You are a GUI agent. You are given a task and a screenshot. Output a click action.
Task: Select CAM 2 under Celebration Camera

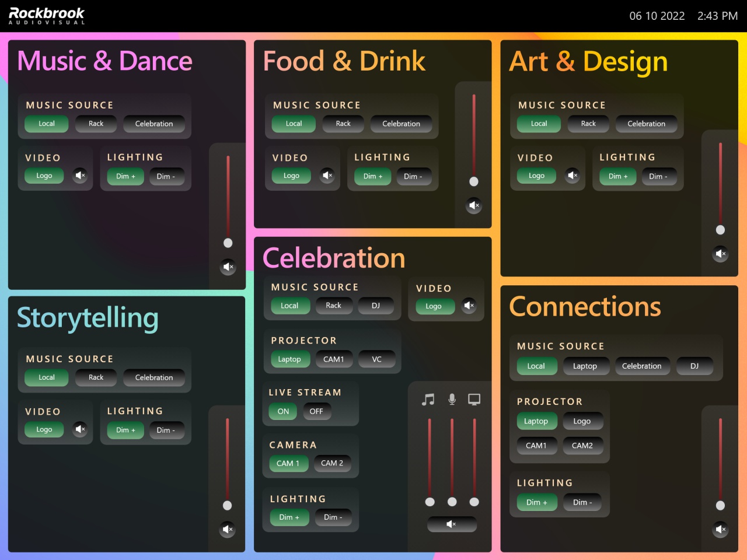click(x=332, y=463)
